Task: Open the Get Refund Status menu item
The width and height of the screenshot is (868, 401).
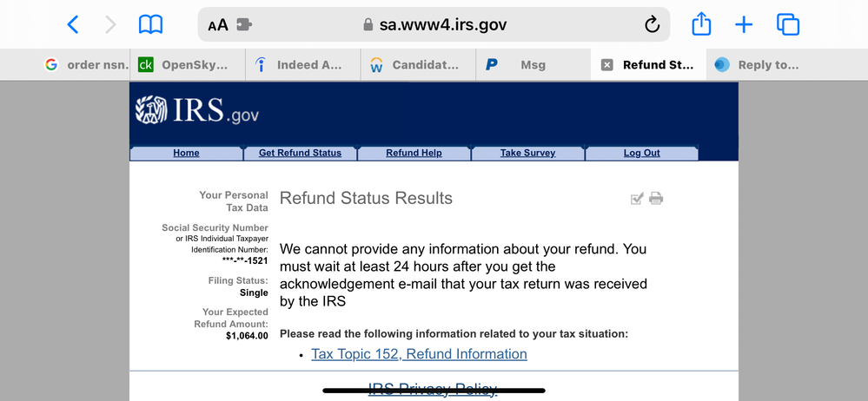Action: pyautogui.click(x=300, y=153)
